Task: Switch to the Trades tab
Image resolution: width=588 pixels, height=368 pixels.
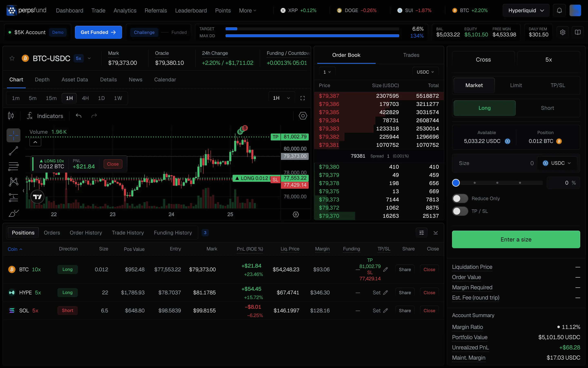Action: tap(411, 55)
